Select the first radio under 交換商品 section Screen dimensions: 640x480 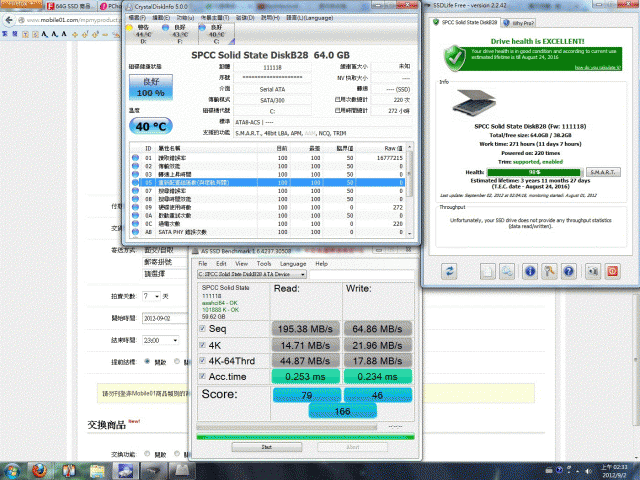coord(147,454)
